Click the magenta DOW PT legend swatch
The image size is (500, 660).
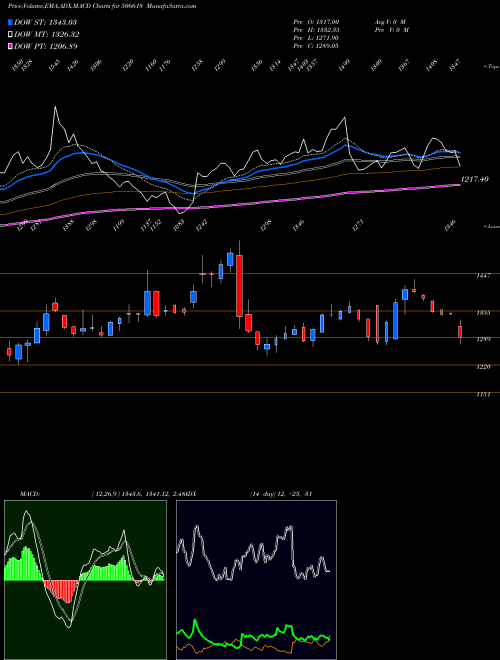click(x=11, y=46)
